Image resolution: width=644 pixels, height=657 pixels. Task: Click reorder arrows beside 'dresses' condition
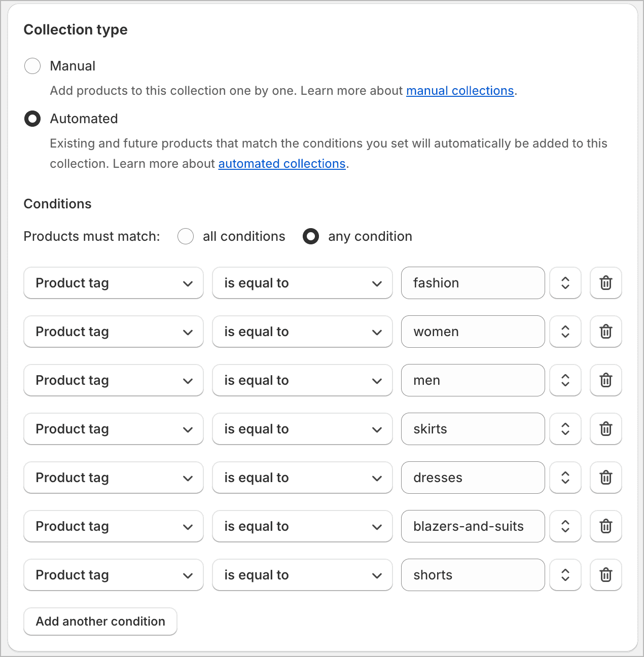point(565,478)
